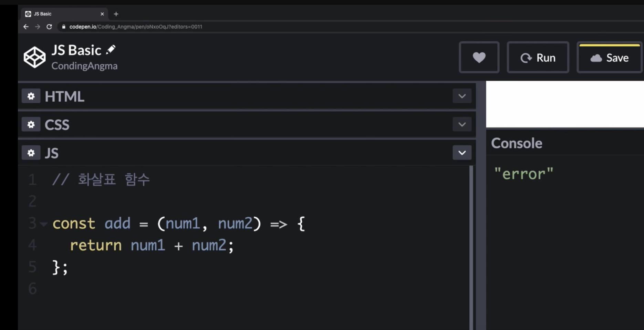Open CSS editor settings gear
This screenshot has height=330, width=644.
pos(31,124)
